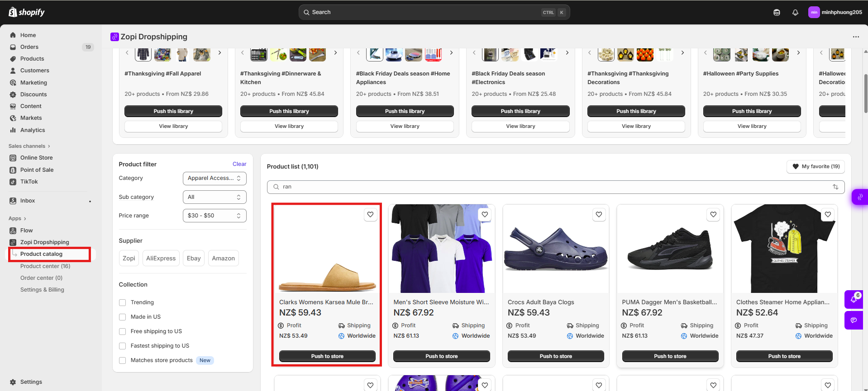Open the three-dot menu for Zopi Dropshipping

click(x=855, y=37)
